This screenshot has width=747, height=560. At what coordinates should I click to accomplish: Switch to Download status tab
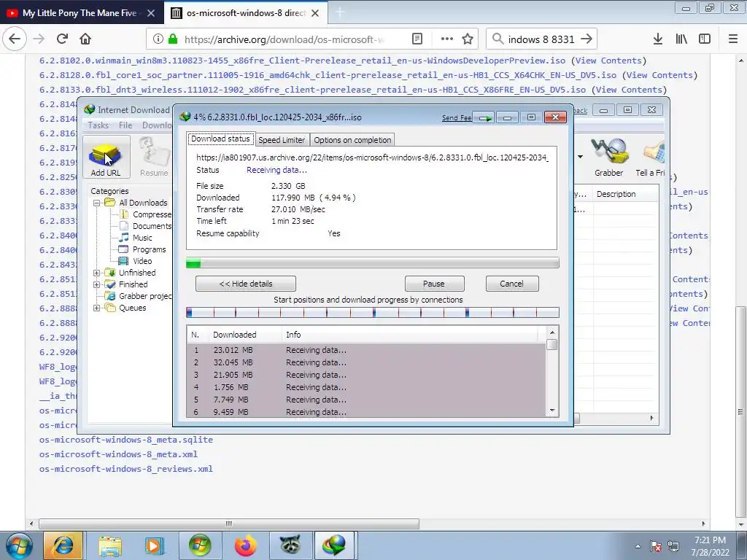(x=220, y=139)
